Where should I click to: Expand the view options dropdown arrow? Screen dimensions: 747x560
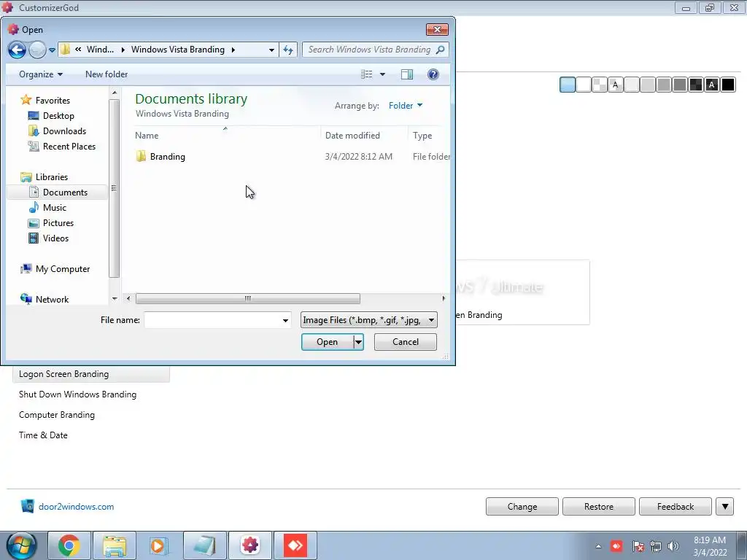(382, 74)
